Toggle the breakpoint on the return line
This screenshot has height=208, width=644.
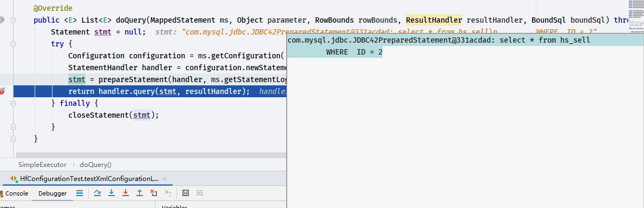(2, 91)
